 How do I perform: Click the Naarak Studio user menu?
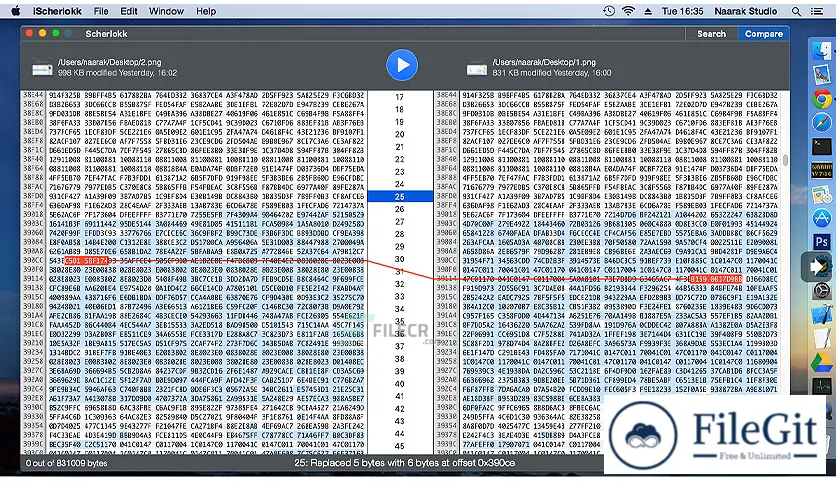(x=746, y=11)
